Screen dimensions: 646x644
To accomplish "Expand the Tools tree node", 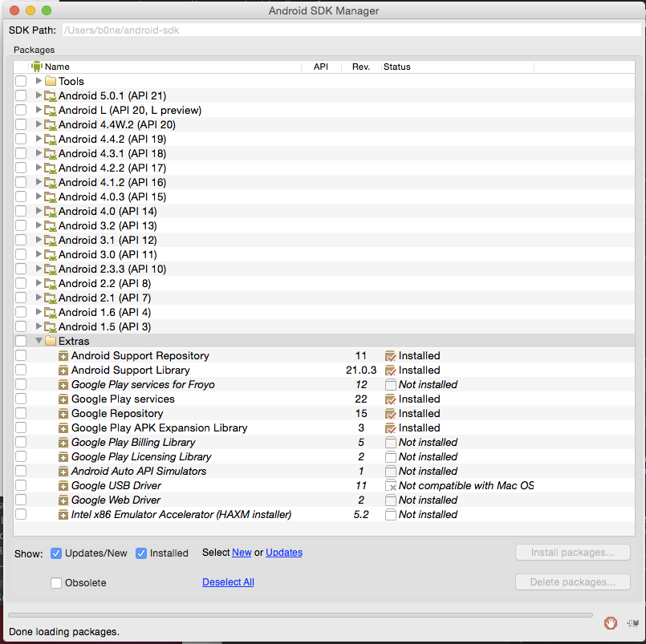I will [x=39, y=81].
